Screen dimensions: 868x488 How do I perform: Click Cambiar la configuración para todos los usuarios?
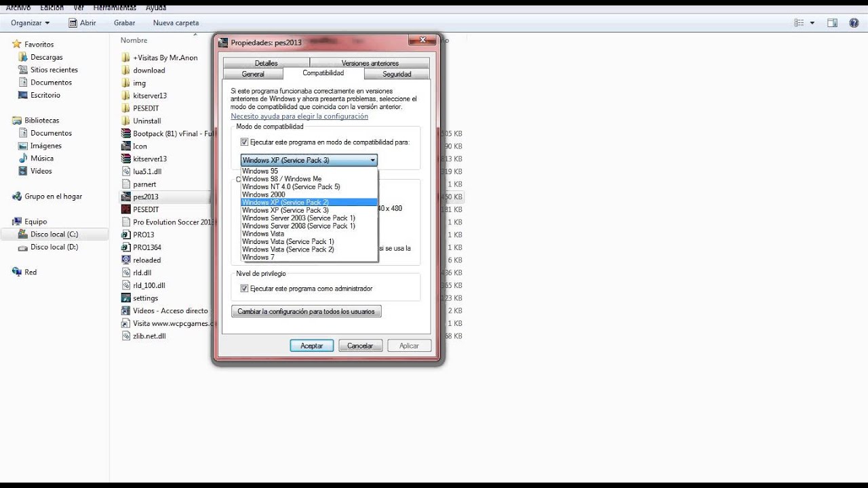[307, 311]
